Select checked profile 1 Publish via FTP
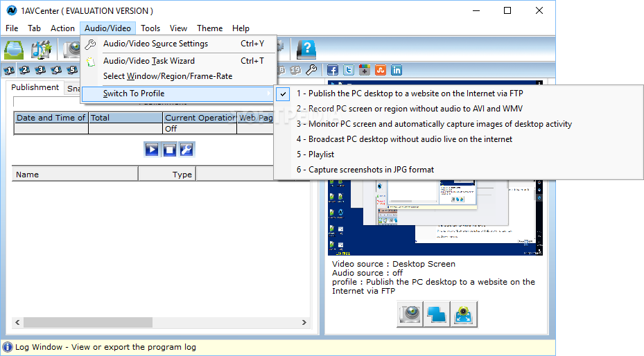 (458, 94)
